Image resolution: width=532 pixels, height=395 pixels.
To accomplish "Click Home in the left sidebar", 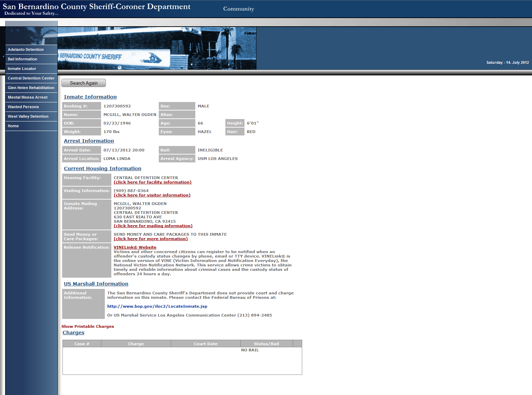I will (13, 126).
